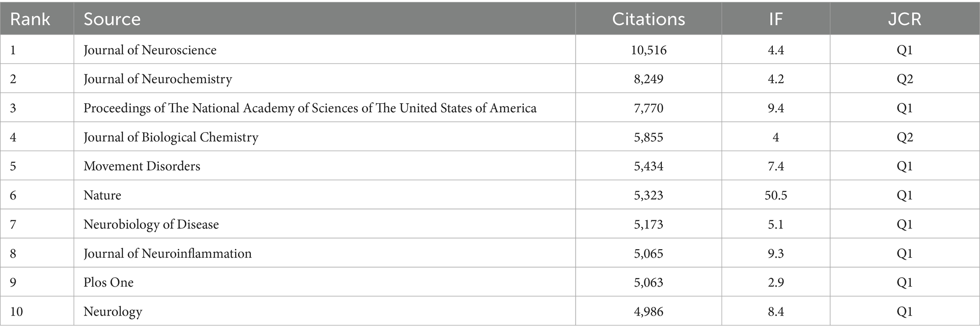Select the Journal of Neuroscience cell

tap(150, 50)
